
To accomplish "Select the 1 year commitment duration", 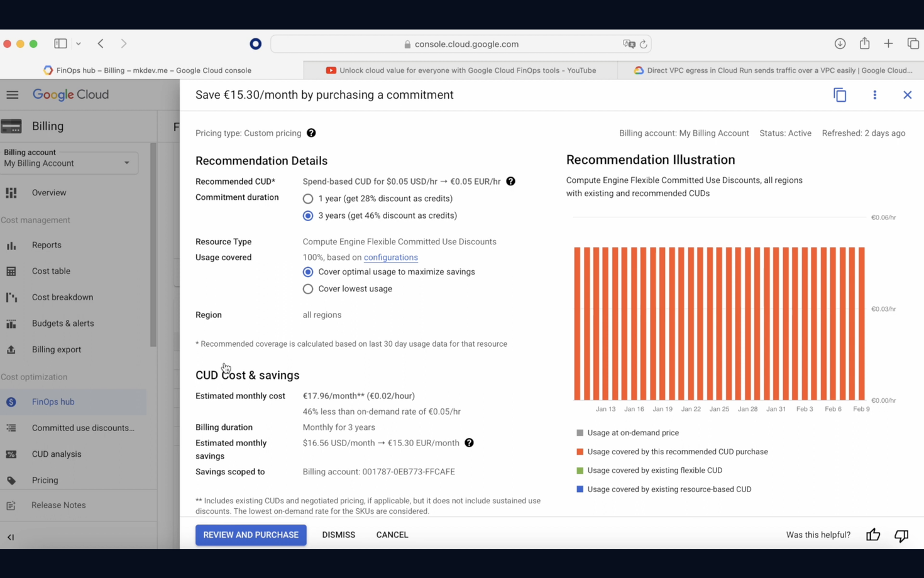I will [308, 199].
